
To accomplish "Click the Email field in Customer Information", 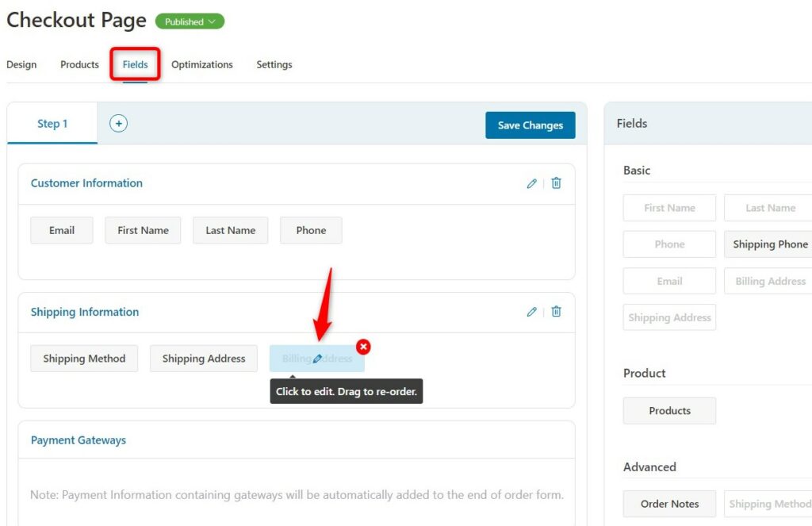I will [x=62, y=230].
